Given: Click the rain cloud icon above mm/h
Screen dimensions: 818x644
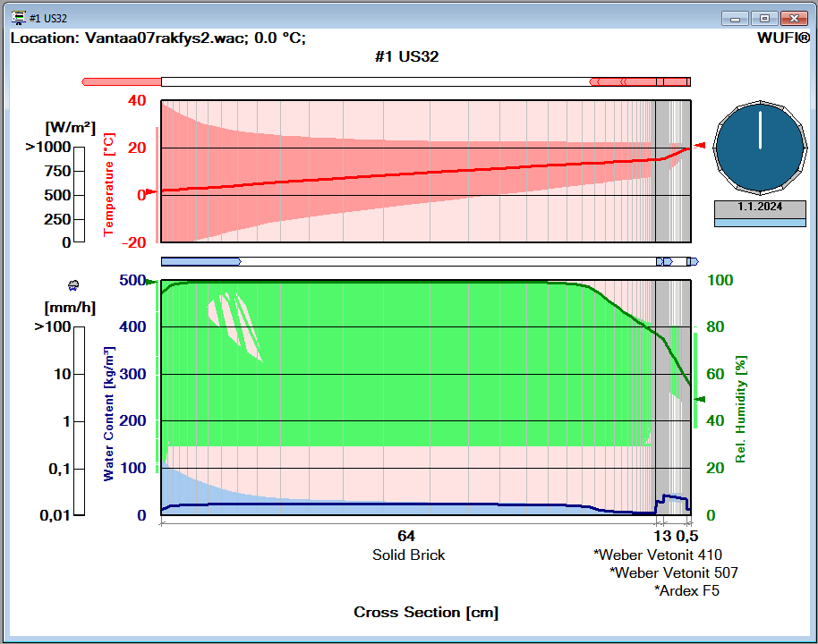Looking at the screenshot, I should [x=74, y=285].
